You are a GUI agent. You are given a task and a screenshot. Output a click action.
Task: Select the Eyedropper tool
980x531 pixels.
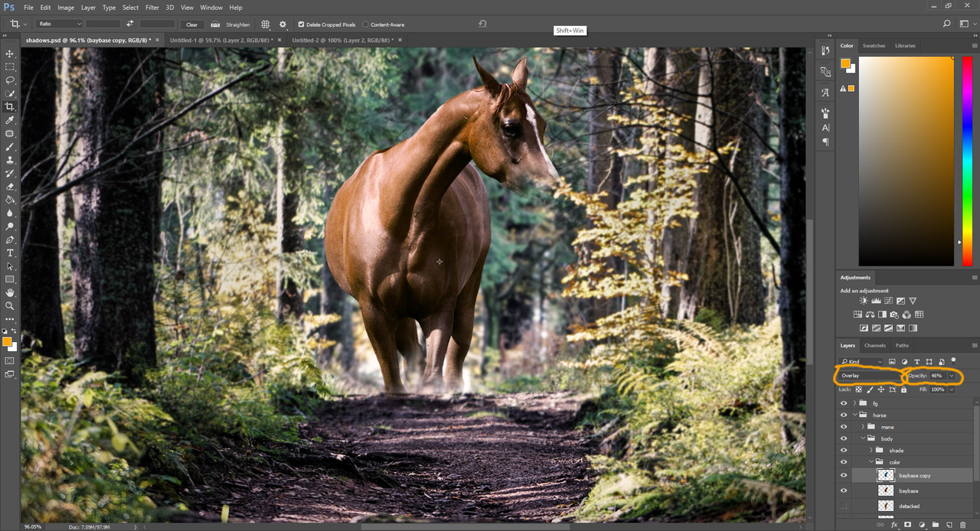pyautogui.click(x=10, y=120)
